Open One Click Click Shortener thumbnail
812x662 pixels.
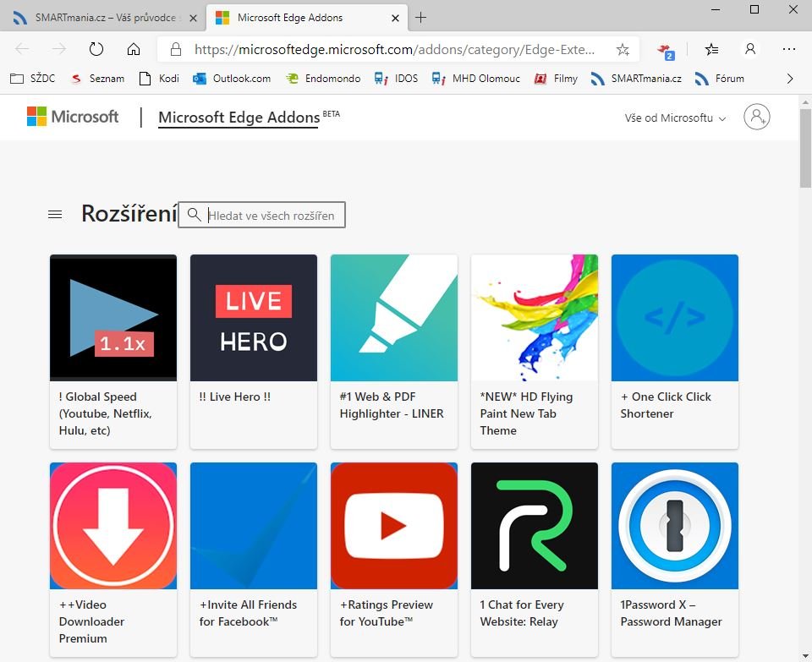coord(675,318)
